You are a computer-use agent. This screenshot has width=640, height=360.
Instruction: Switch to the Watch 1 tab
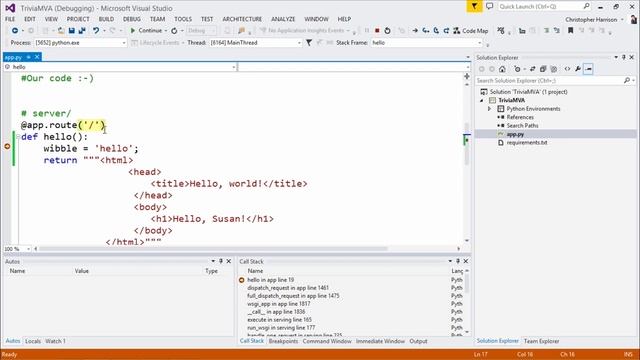click(x=55, y=341)
